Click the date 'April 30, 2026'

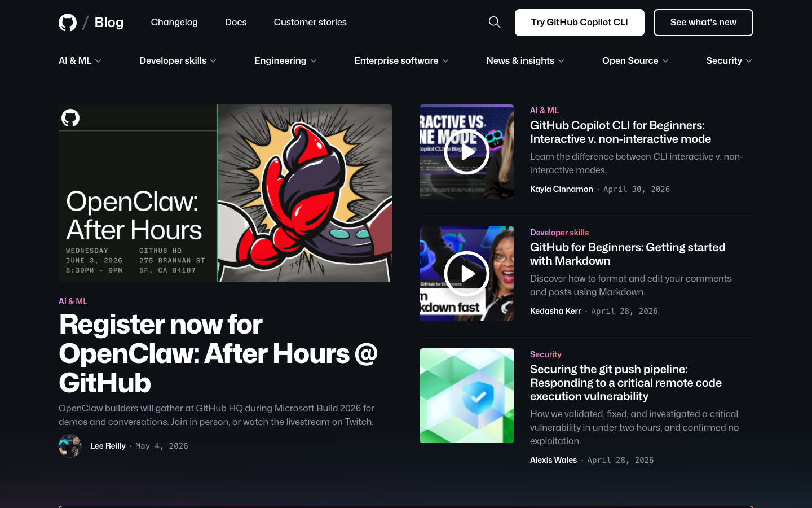637,189
